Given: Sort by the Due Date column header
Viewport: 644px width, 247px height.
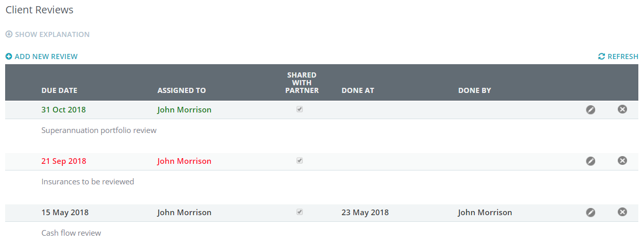Looking at the screenshot, I should pyautogui.click(x=59, y=90).
